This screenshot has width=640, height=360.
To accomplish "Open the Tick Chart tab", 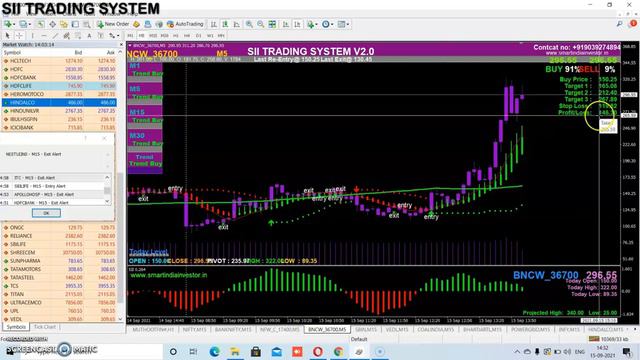I will pyautogui.click(x=45, y=327).
